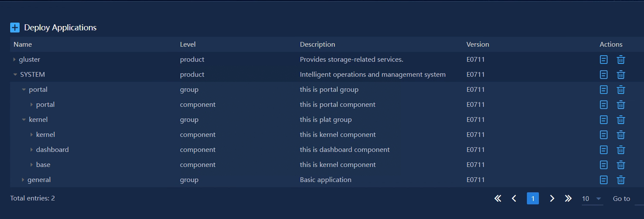
Task: Click trash icon for base component
Action: tap(621, 165)
